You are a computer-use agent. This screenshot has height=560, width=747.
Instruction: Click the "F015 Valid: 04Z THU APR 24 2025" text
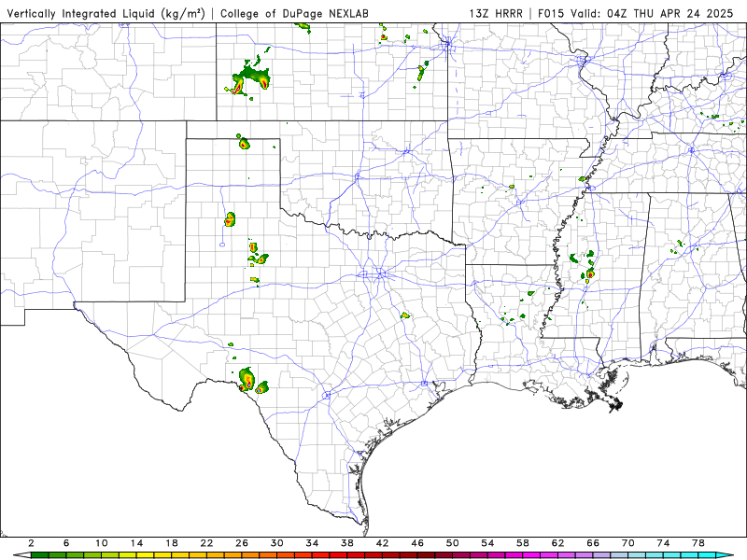(636, 13)
